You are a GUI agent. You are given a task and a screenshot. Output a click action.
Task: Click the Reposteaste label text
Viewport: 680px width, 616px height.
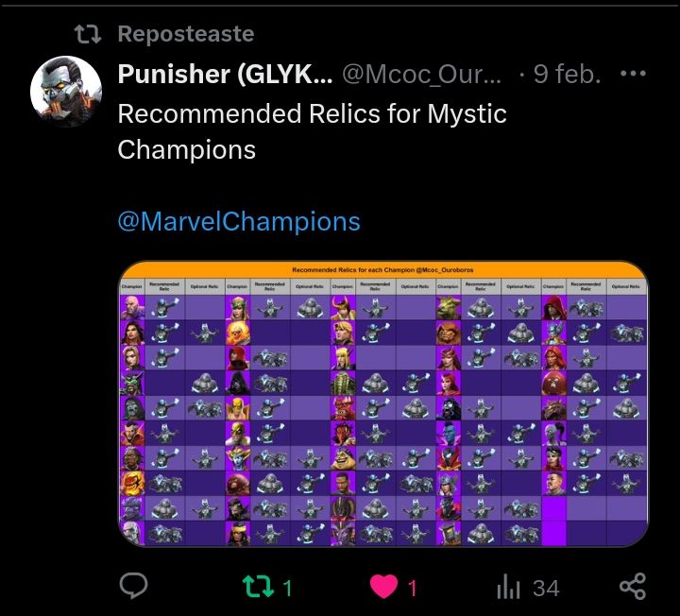(186, 34)
